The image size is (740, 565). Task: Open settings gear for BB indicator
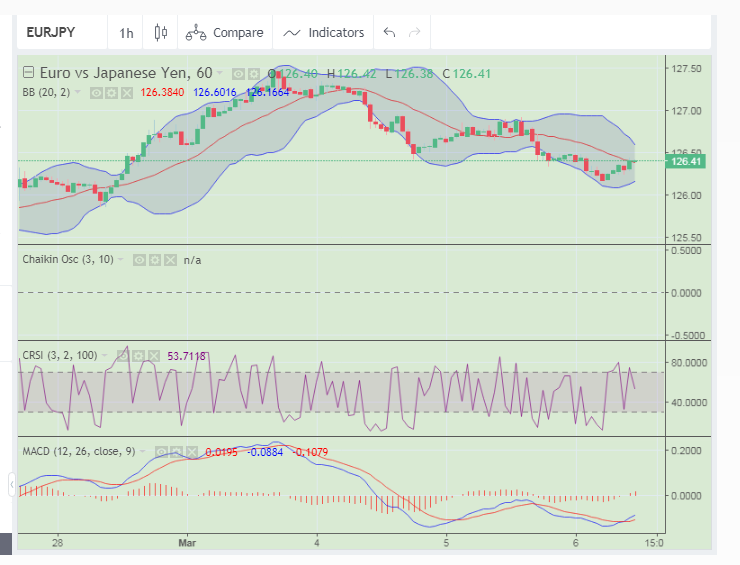111,92
